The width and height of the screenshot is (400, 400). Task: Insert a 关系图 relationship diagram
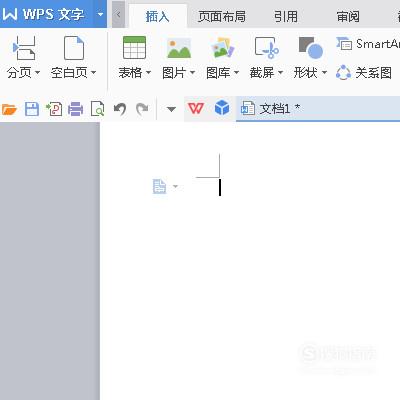coord(364,72)
